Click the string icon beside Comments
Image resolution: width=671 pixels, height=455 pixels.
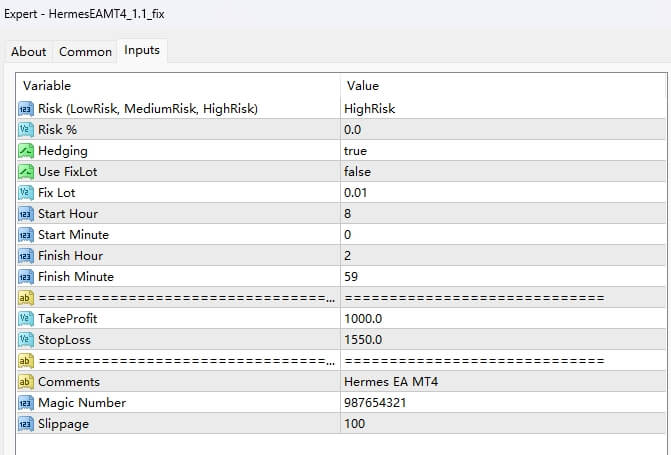(26, 382)
